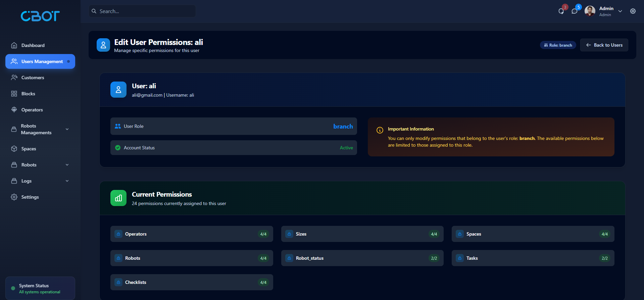The height and width of the screenshot is (300, 644).
Task: Click the search magnifier icon
Action: click(x=94, y=11)
